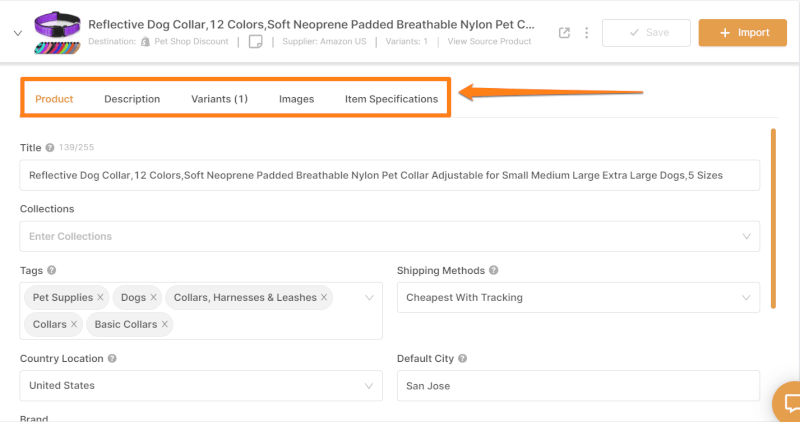Click the Shipping Methods help icon
This screenshot has height=422, width=800.
[493, 270]
